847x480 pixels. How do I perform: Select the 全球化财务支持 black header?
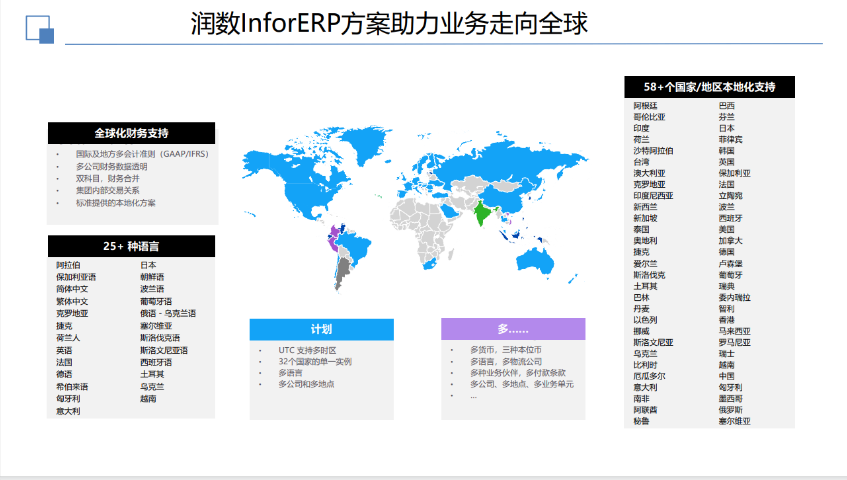point(131,133)
